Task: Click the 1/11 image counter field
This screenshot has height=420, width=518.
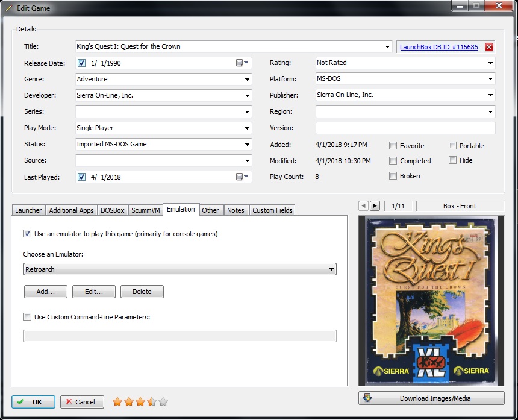Action: (x=398, y=206)
